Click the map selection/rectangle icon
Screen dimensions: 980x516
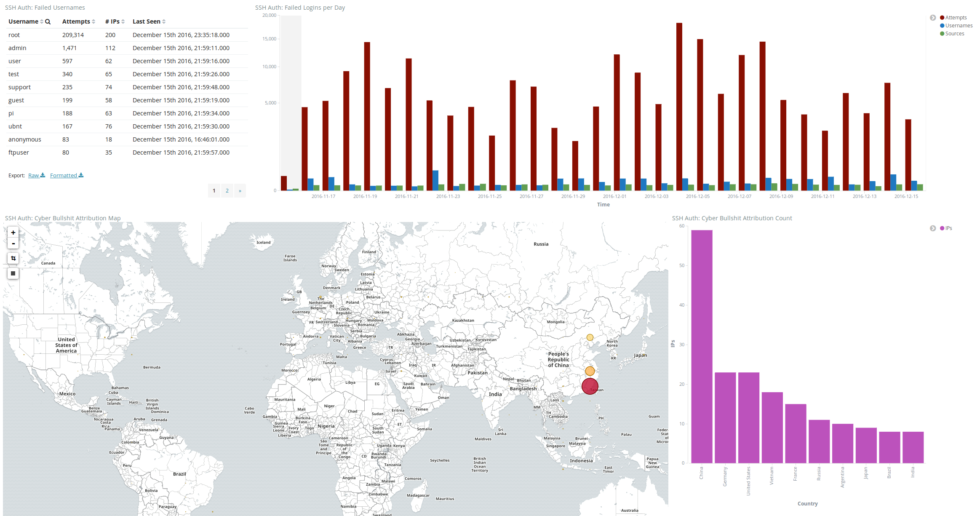tap(12, 259)
